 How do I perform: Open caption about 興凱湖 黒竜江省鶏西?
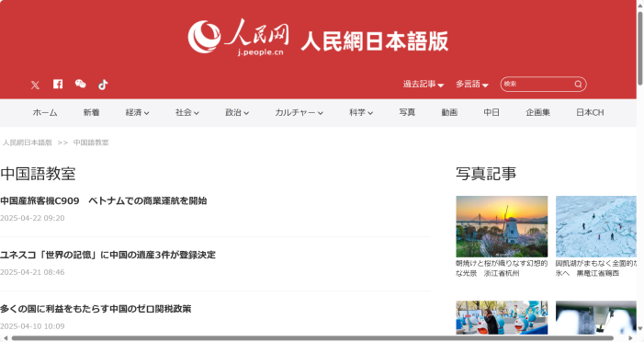coord(596,268)
